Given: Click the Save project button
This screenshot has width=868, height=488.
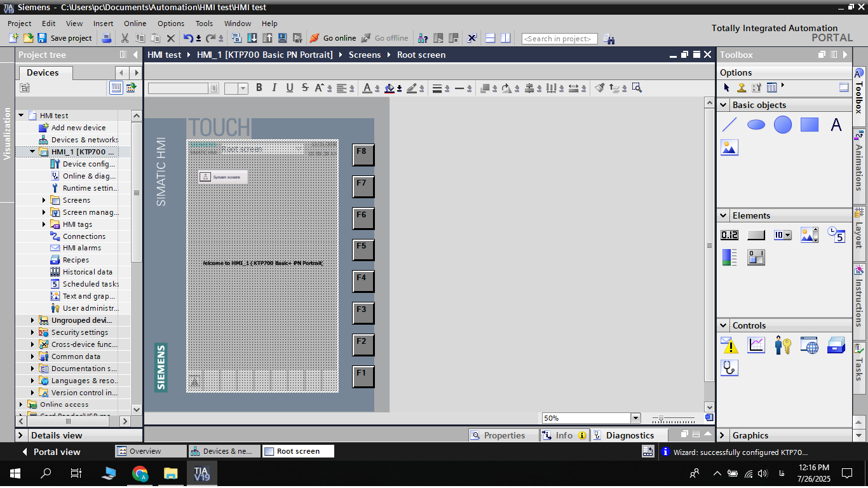Looking at the screenshot, I should 65,38.
